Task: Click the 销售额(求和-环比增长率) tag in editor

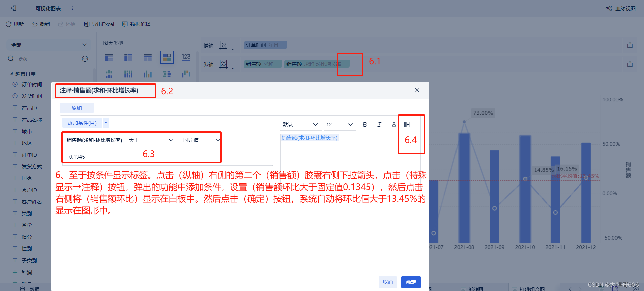Action: [310, 138]
